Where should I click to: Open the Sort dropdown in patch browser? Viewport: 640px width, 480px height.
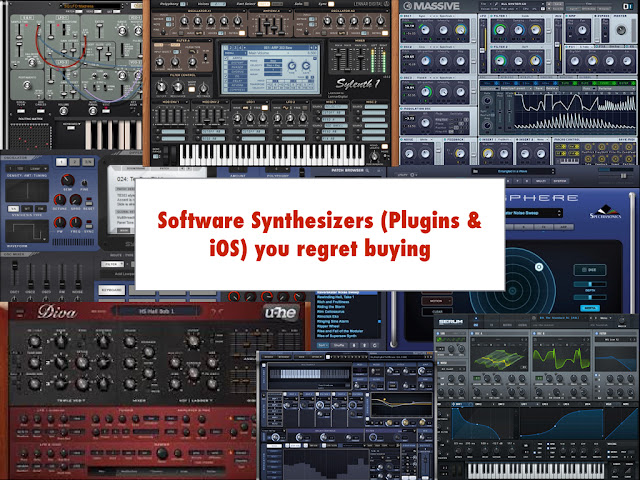tap(322, 345)
